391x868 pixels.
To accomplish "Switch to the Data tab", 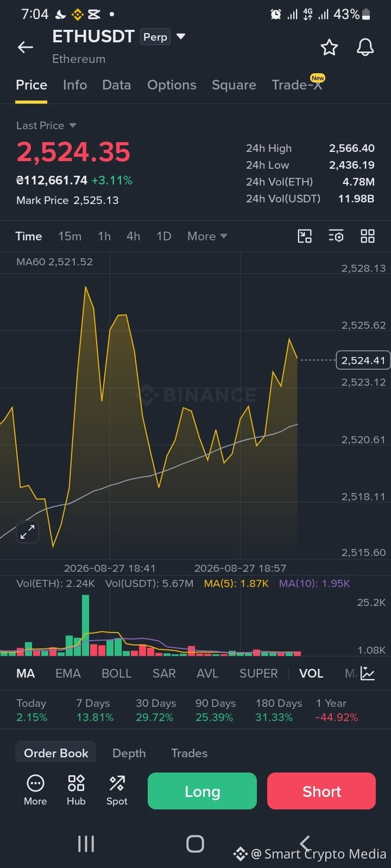I will pyautogui.click(x=116, y=85).
